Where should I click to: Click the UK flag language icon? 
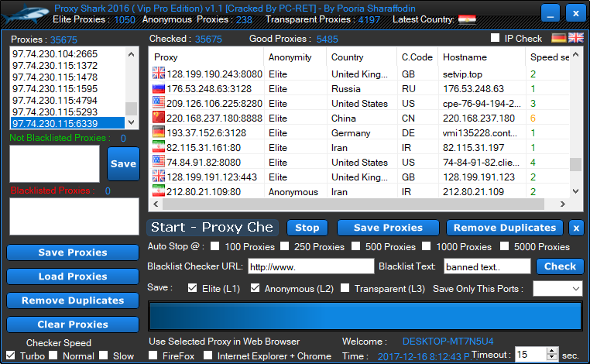tap(576, 38)
